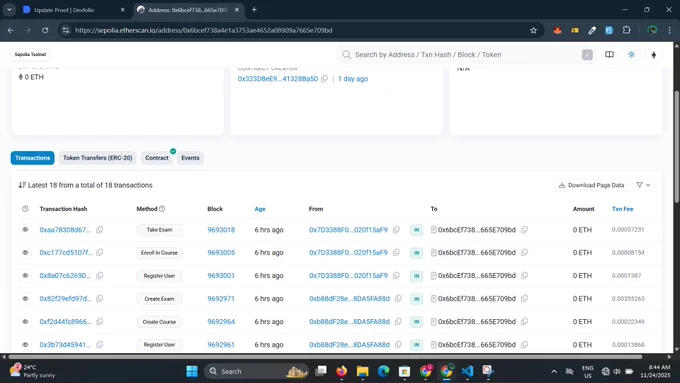Preview transaction 0x82f29efd97d via eye icon
Screen dimensions: 680x383
pyautogui.click(x=25, y=298)
